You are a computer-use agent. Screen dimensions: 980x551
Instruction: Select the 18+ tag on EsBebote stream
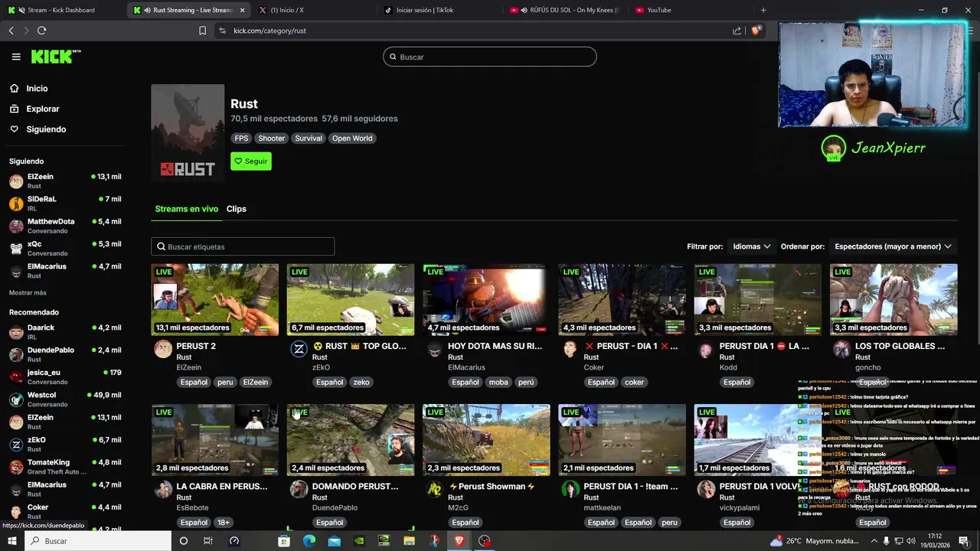coord(223,523)
